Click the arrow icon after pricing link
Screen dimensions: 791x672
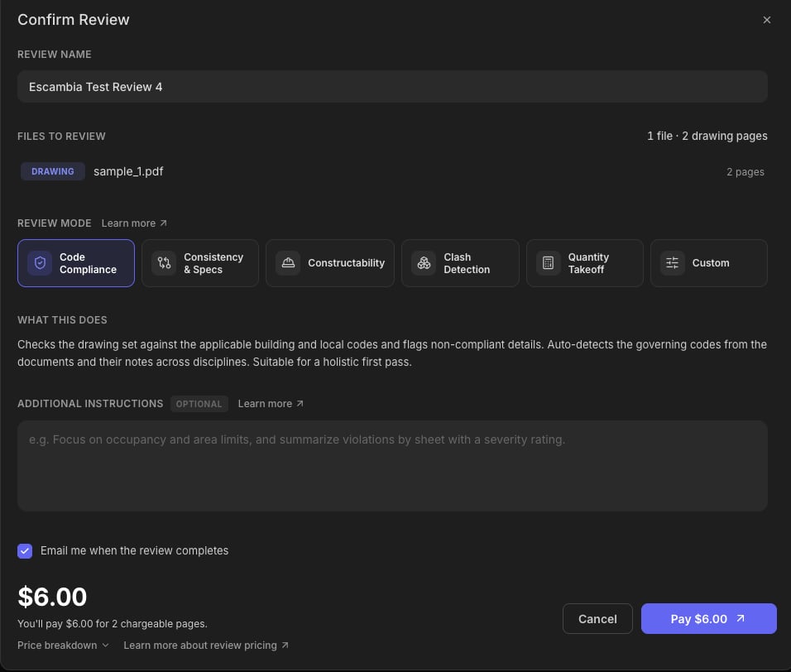tap(285, 646)
